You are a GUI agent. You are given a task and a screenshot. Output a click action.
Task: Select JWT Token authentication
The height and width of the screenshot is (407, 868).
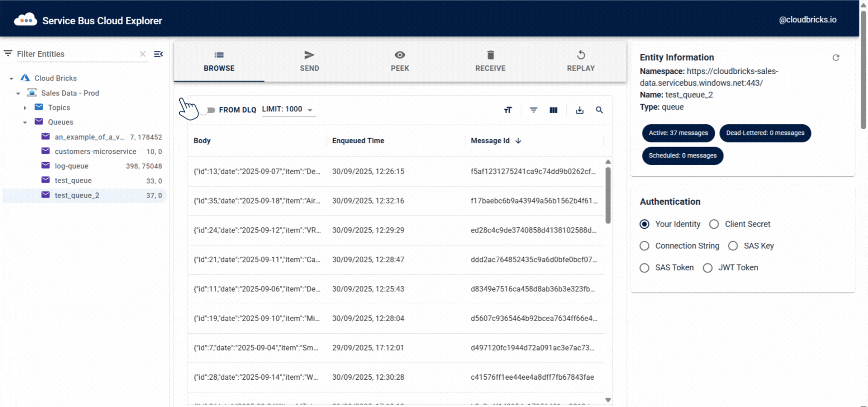(708, 267)
